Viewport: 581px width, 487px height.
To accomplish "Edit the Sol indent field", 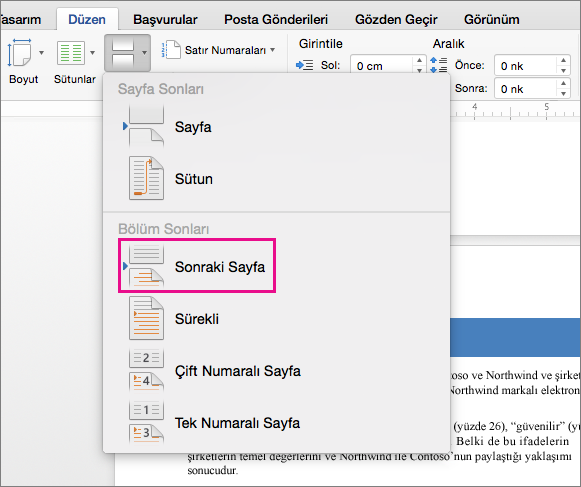I will coord(382,66).
